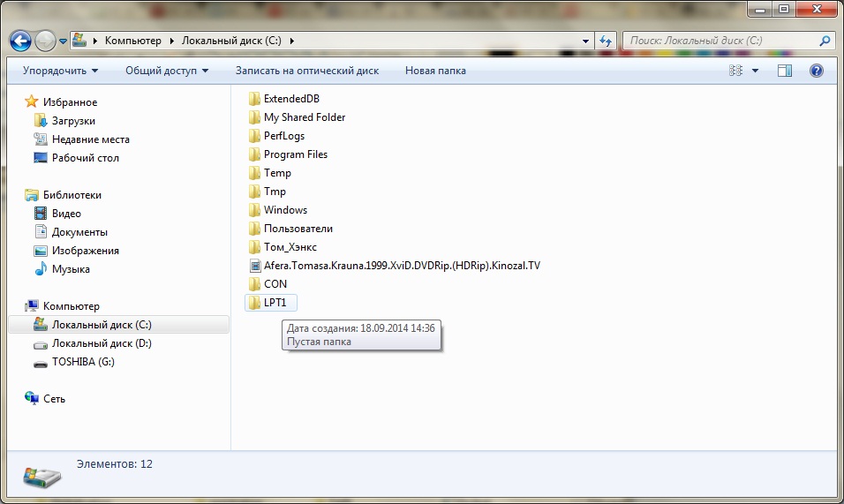Create a Новая папка
Viewport: 844px width, 504px height.
(435, 71)
